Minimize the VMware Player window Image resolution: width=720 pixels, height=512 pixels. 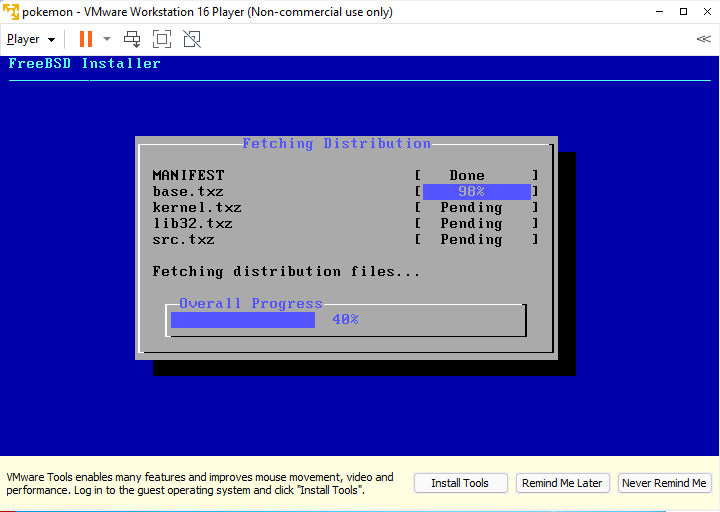[660, 11]
